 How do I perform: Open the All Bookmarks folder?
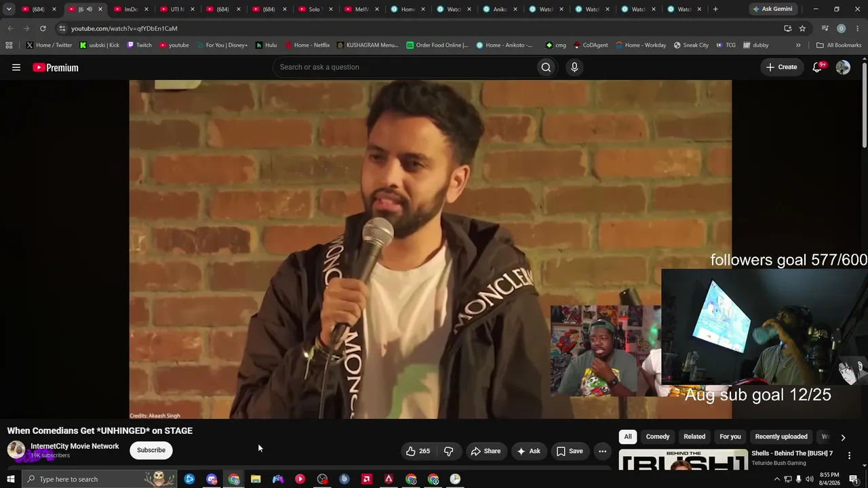coord(838,45)
